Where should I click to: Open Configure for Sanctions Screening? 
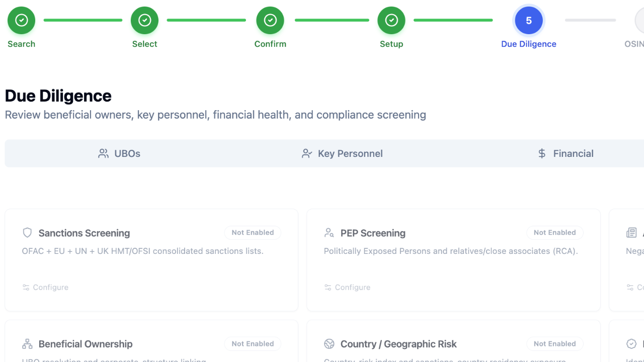[46, 288]
